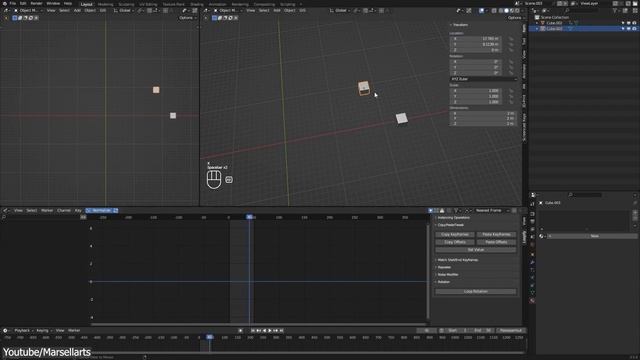Open Object Mode dropdown in left viewport
This screenshot has height=360, width=640.
[x=29, y=10]
